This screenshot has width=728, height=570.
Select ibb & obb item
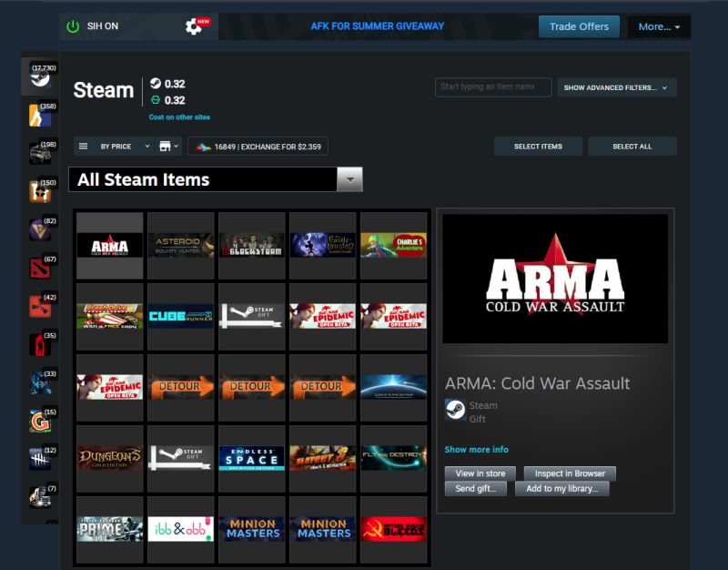(180, 530)
